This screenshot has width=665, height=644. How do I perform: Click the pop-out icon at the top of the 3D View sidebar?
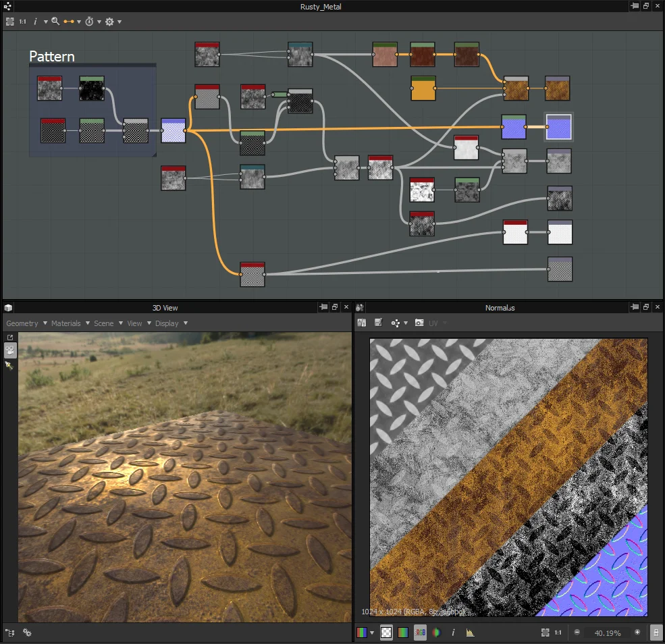[x=9, y=338]
